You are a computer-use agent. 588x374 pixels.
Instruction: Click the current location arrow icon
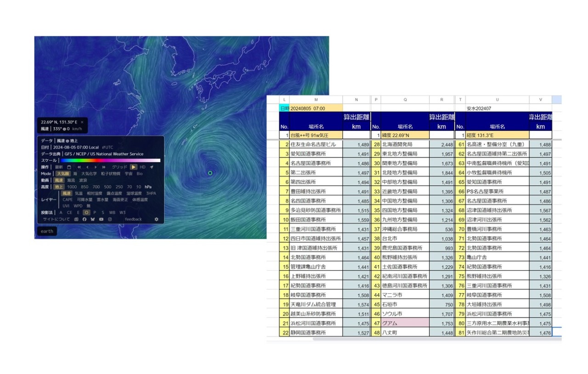[152, 167]
